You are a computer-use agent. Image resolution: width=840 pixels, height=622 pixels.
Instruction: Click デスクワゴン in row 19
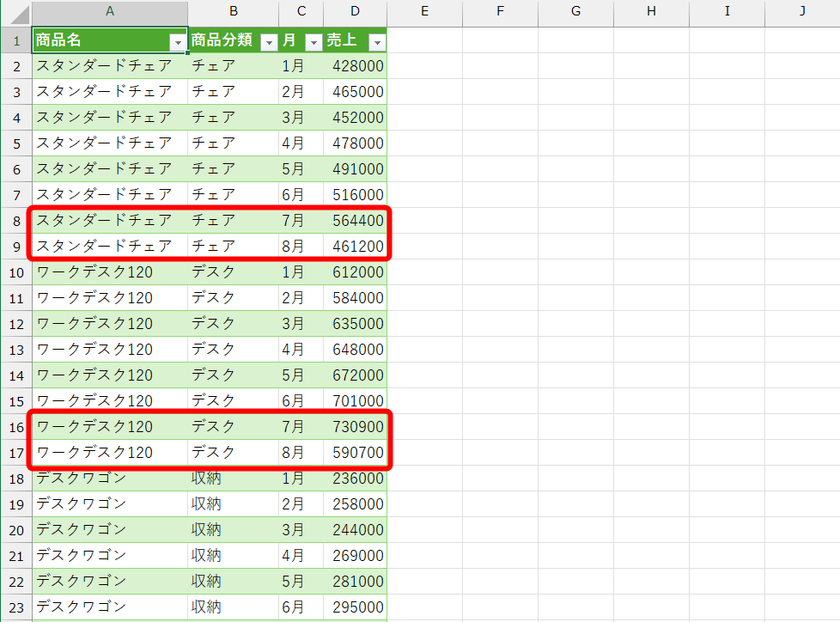click(110, 504)
